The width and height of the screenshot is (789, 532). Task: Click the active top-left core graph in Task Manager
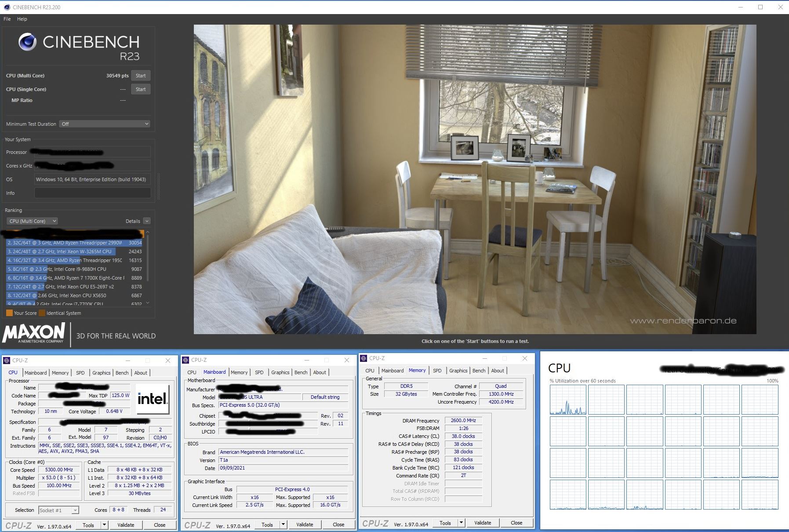[568, 400]
